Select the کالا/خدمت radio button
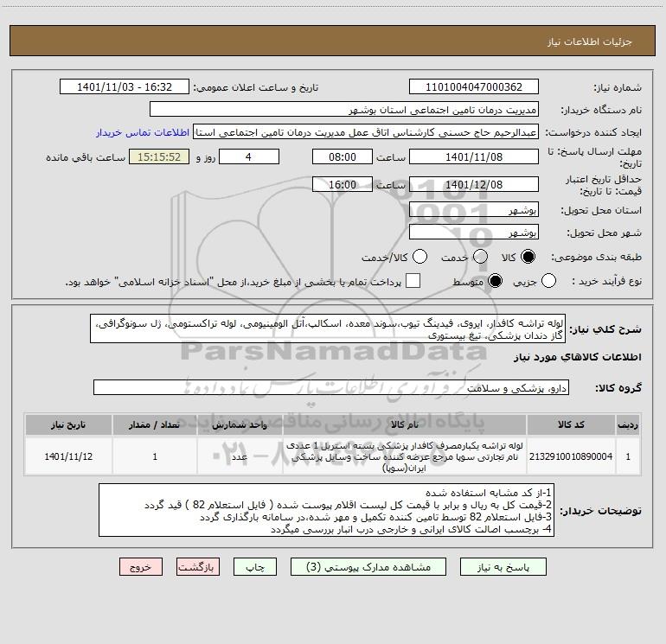Screen dimensions: 666x644 point(420,257)
